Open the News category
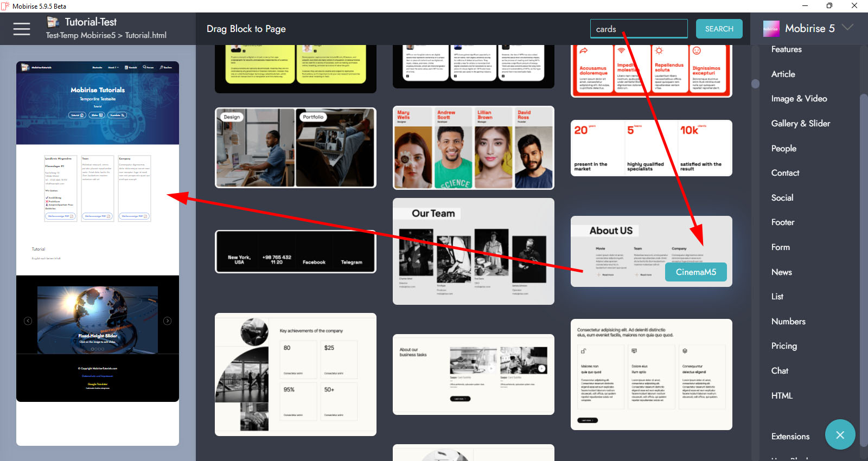Image resolution: width=868 pixels, height=461 pixels. coord(782,272)
